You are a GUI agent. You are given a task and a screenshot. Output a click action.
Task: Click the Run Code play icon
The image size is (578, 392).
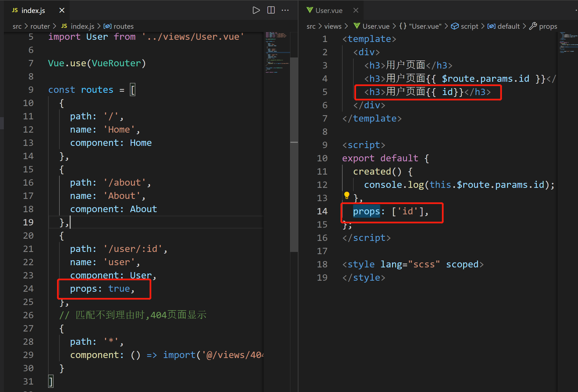[x=256, y=10]
